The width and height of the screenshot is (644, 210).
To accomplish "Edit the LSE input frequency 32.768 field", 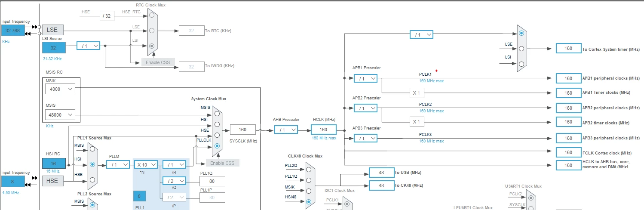I will [x=13, y=31].
